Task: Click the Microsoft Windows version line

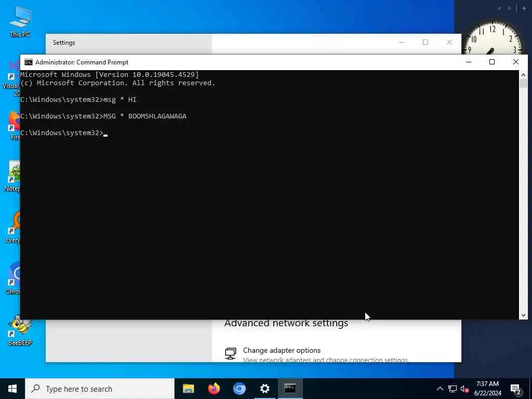Action: click(109, 75)
